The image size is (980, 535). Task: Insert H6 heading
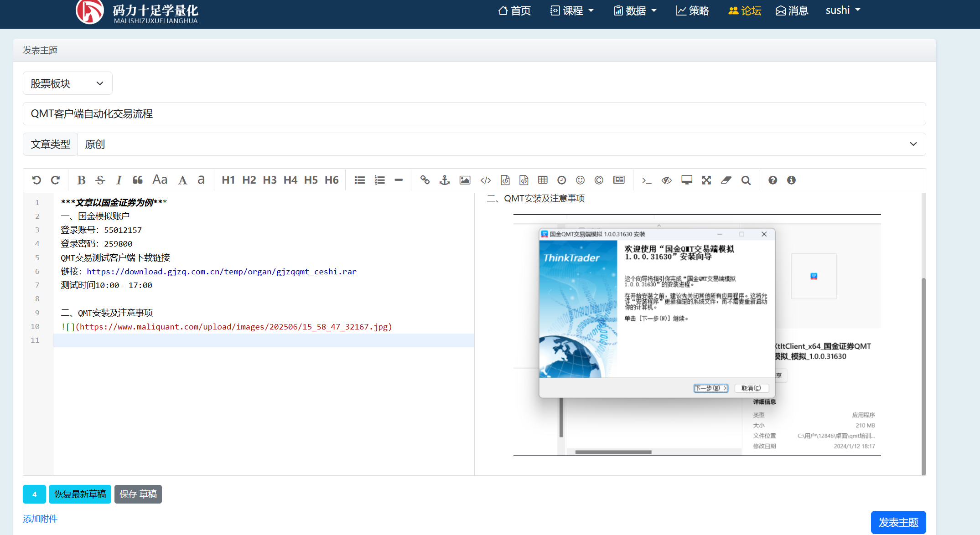point(332,180)
